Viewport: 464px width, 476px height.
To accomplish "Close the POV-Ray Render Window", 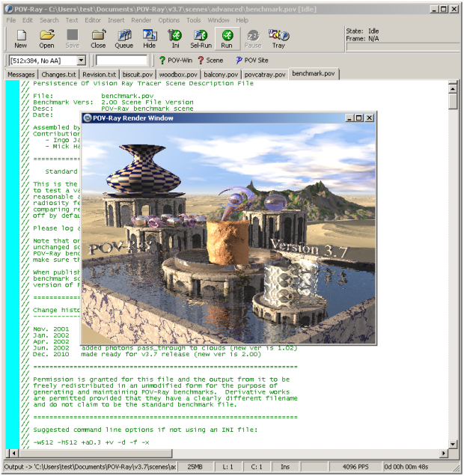I will (369, 118).
